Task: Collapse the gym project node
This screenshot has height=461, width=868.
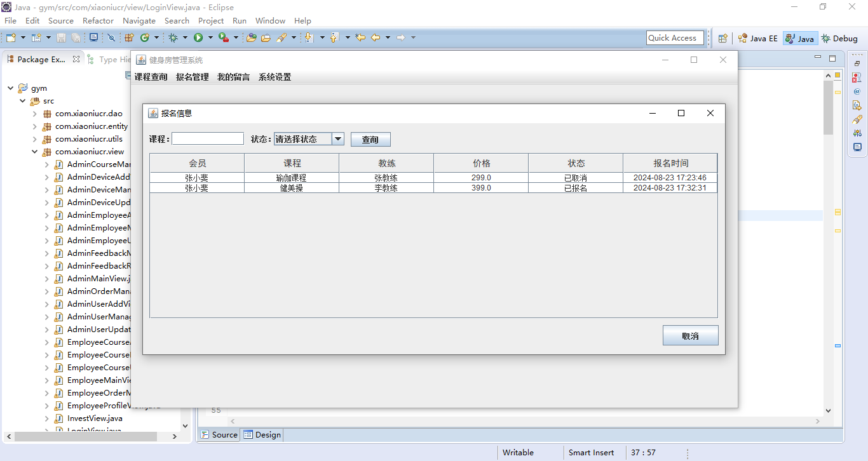Action: point(11,88)
